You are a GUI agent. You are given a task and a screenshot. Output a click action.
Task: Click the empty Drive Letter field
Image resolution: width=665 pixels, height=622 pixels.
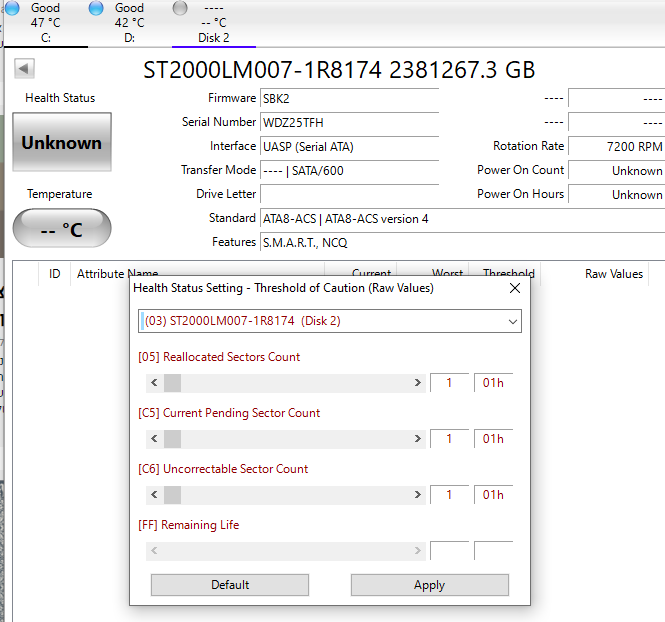(x=349, y=195)
